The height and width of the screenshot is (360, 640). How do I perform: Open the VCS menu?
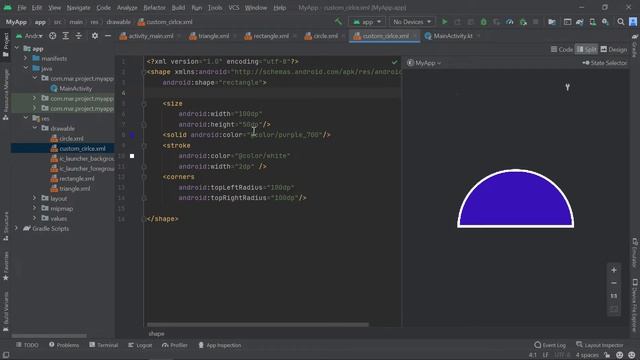point(234,8)
